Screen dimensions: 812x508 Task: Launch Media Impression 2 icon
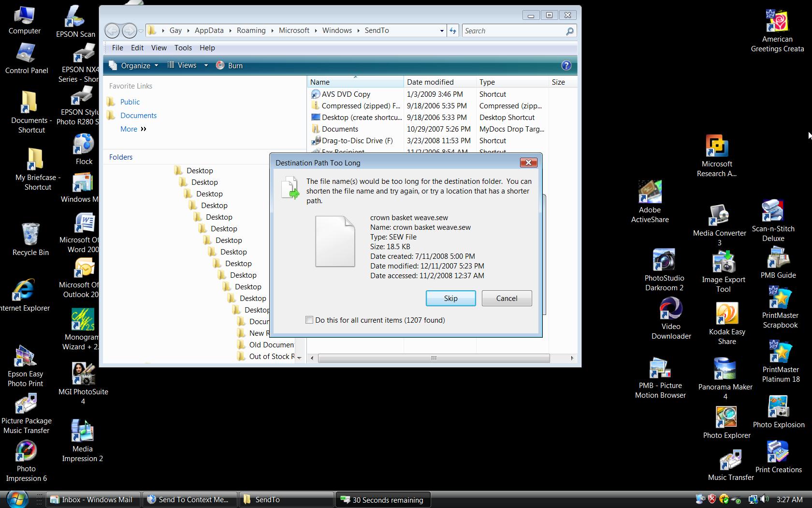[82, 440]
